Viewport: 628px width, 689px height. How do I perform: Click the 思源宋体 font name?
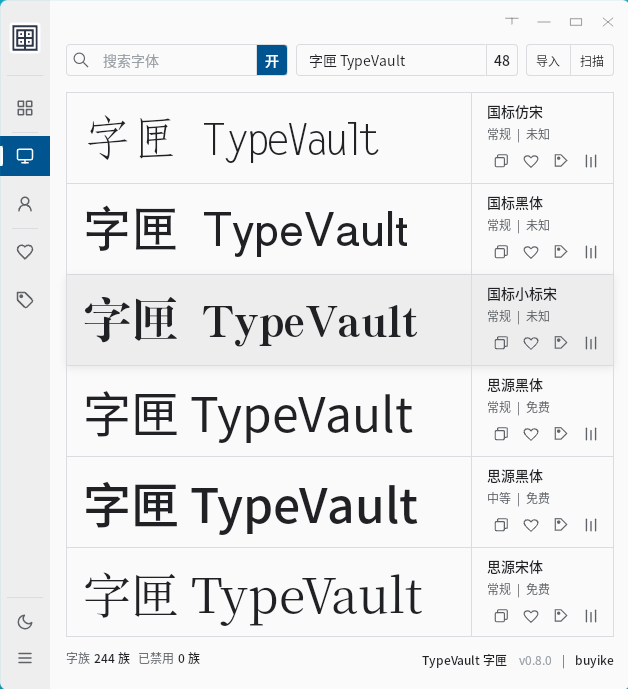coord(515,567)
